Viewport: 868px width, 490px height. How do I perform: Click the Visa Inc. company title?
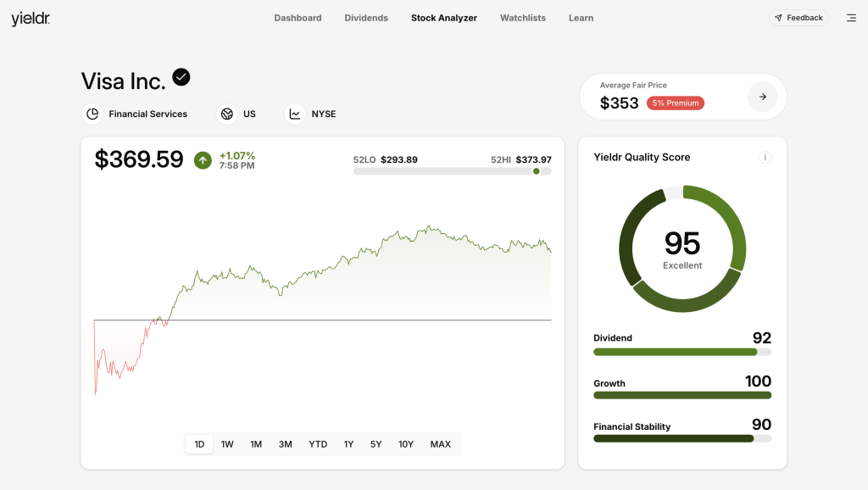click(x=124, y=81)
